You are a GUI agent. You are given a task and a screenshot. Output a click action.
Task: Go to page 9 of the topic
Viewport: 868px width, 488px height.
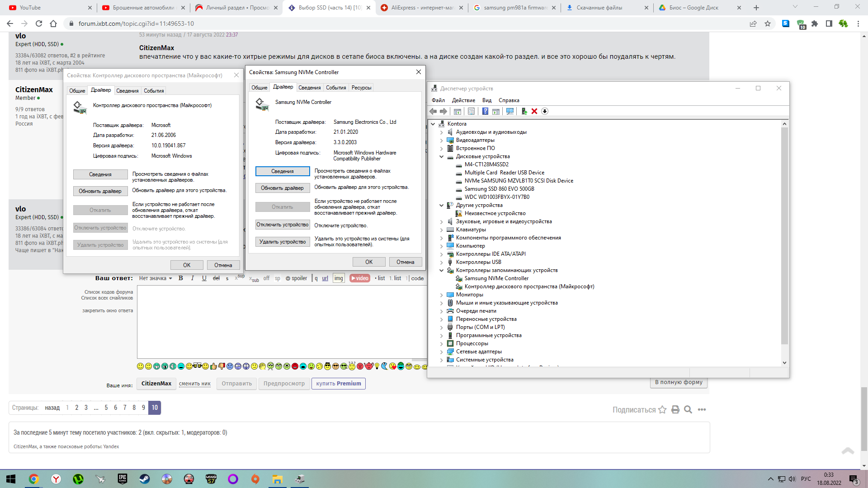click(x=143, y=408)
